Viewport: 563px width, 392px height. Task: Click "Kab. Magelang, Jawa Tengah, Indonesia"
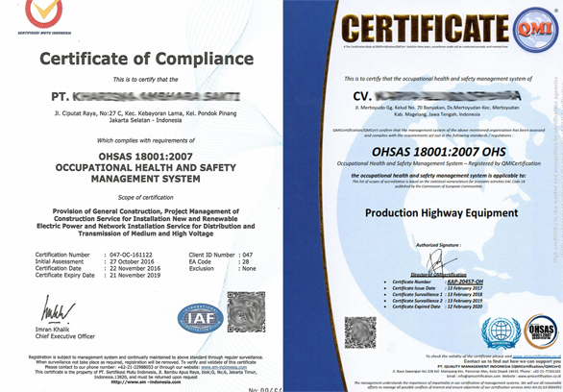(437, 114)
